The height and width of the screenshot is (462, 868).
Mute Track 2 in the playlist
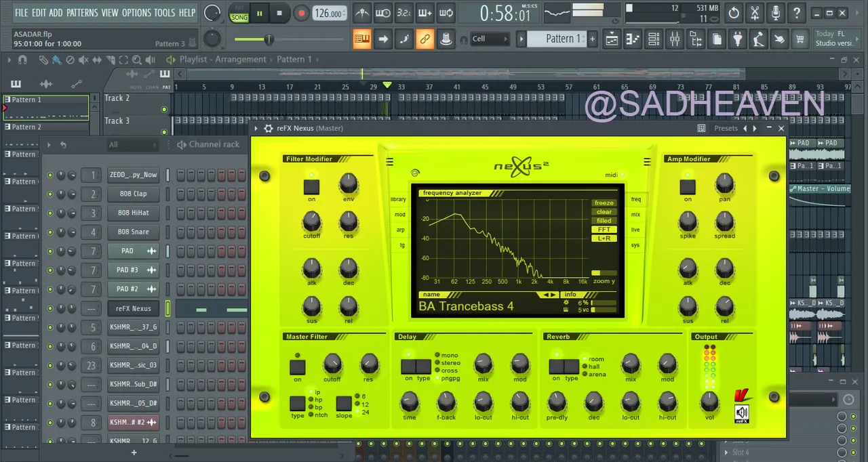pyautogui.click(x=164, y=109)
